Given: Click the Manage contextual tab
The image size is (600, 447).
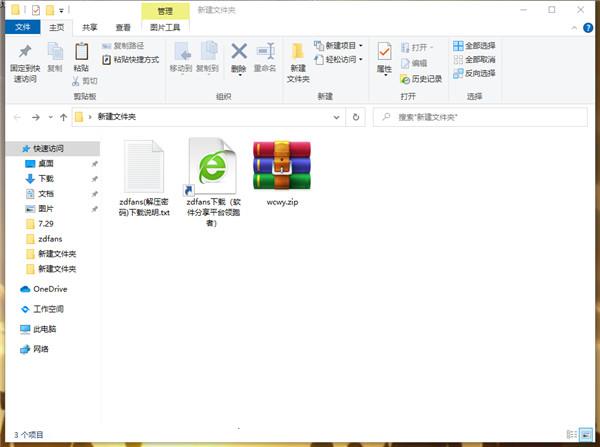Looking at the screenshot, I should pyautogui.click(x=165, y=11).
